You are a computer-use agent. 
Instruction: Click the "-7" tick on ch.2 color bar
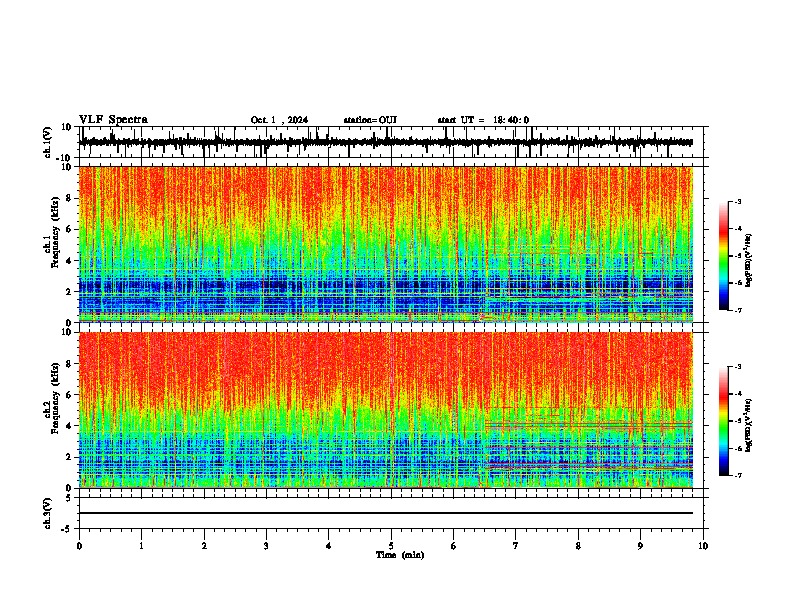point(737,475)
